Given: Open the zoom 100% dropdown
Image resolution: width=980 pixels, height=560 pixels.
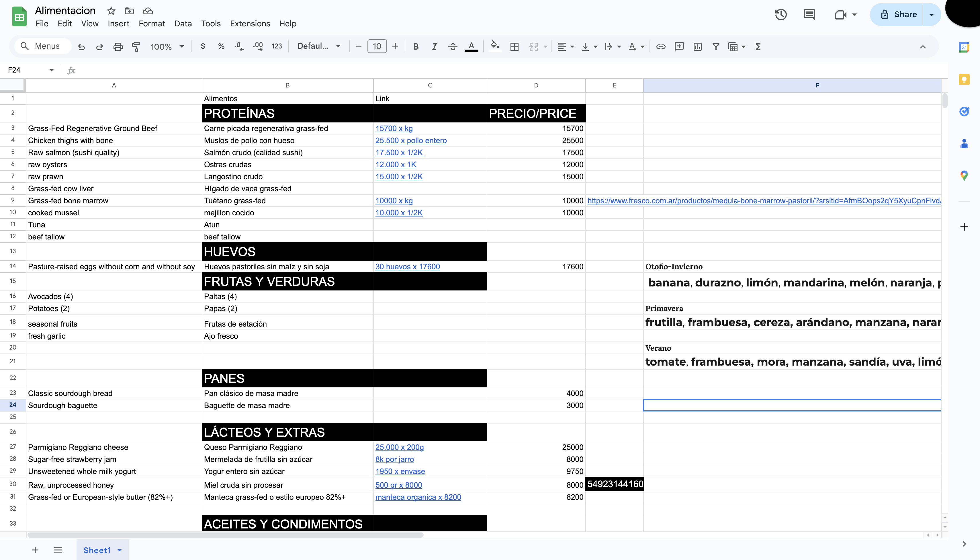Looking at the screenshot, I should [167, 46].
